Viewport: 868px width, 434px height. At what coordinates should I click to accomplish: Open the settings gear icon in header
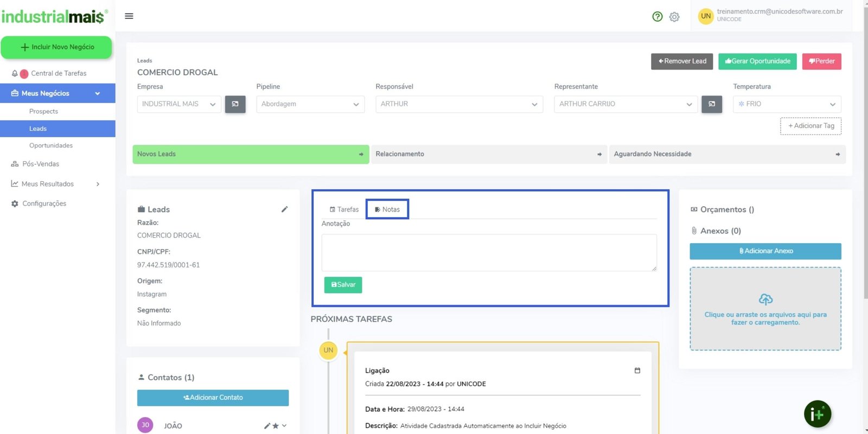click(x=674, y=17)
